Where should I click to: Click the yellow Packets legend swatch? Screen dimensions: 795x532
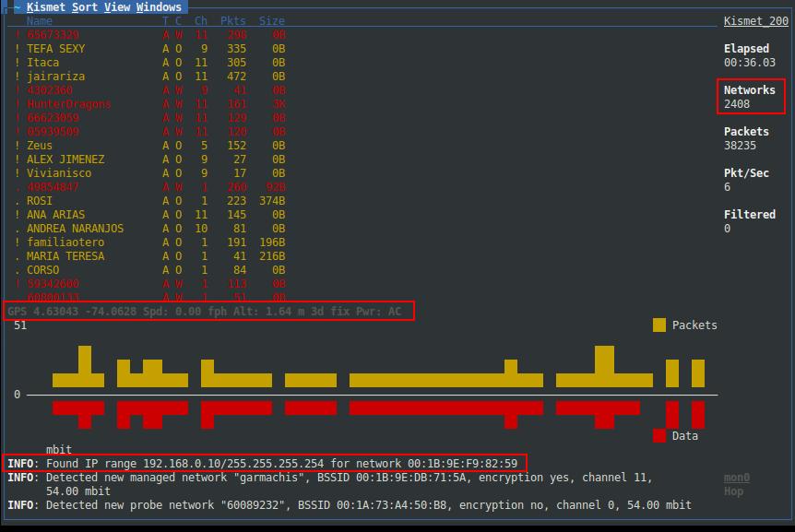pyautogui.click(x=659, y=325)
